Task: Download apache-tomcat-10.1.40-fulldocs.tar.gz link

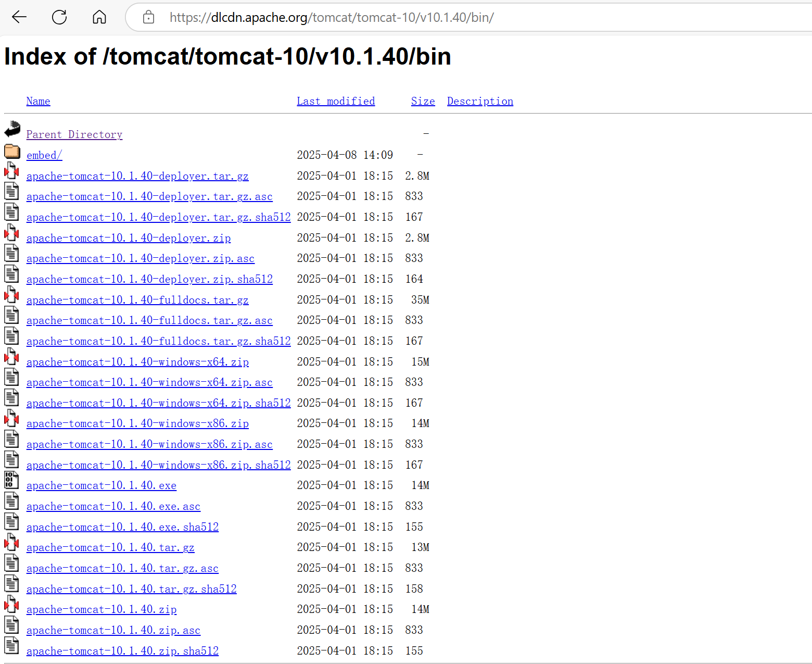Action: coord(137,300)
